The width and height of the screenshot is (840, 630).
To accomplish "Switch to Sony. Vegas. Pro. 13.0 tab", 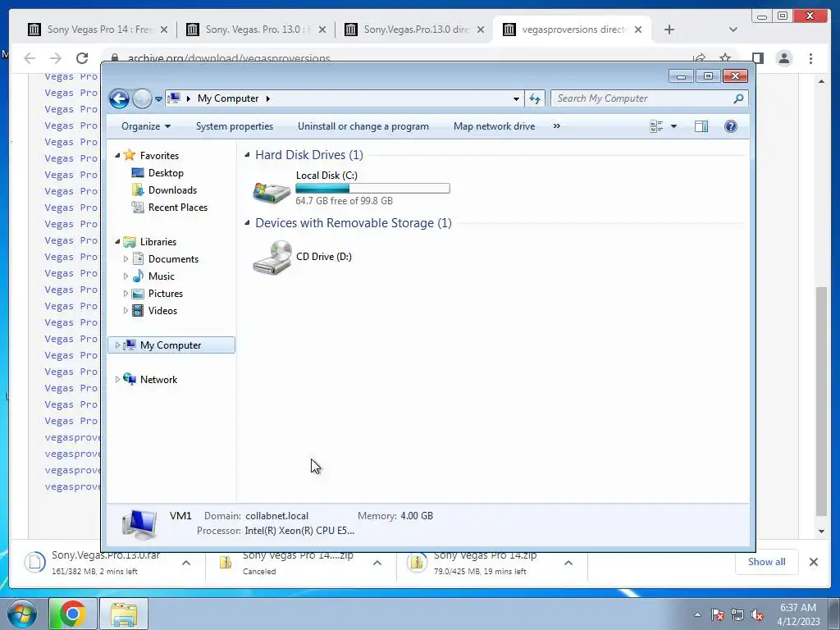I will [256, 30].
